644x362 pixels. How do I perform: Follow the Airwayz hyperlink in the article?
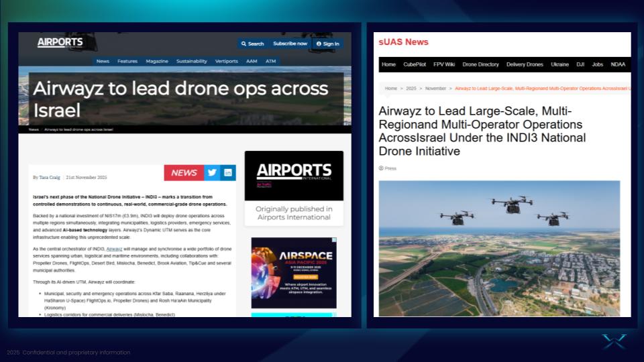click(114, 249)
